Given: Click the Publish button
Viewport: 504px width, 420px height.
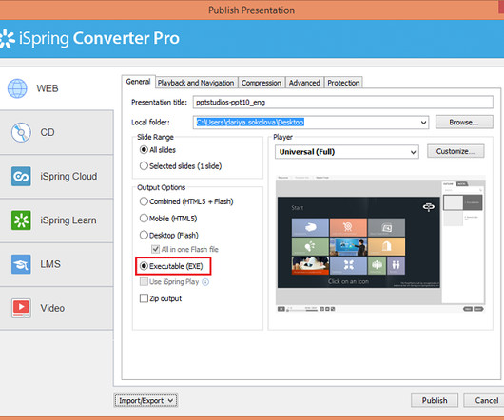Looking at the screenshot, I should coord(435,400).
